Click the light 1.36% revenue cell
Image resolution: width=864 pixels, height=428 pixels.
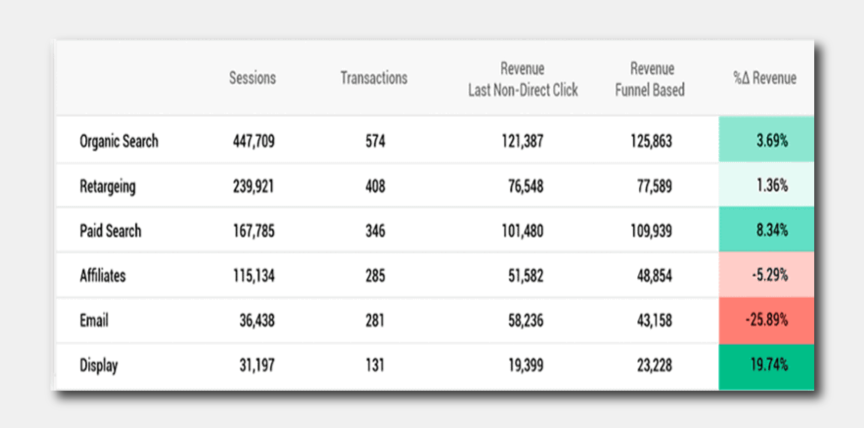766,185
